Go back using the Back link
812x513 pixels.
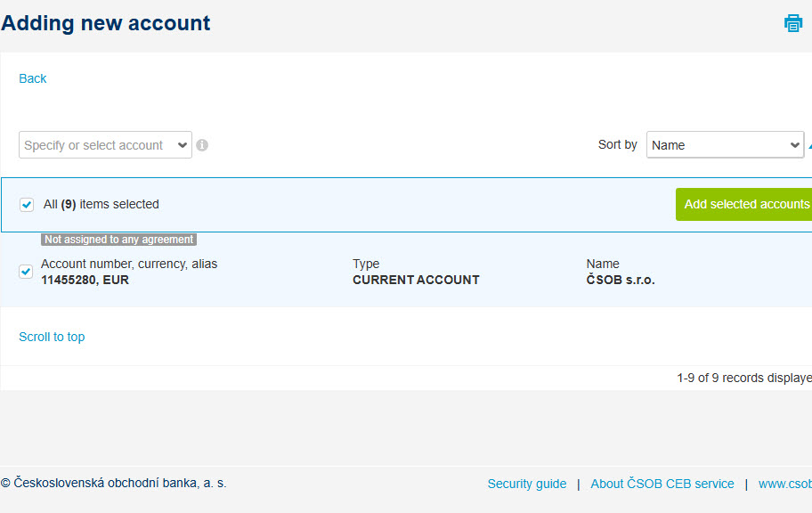[33, 78]
